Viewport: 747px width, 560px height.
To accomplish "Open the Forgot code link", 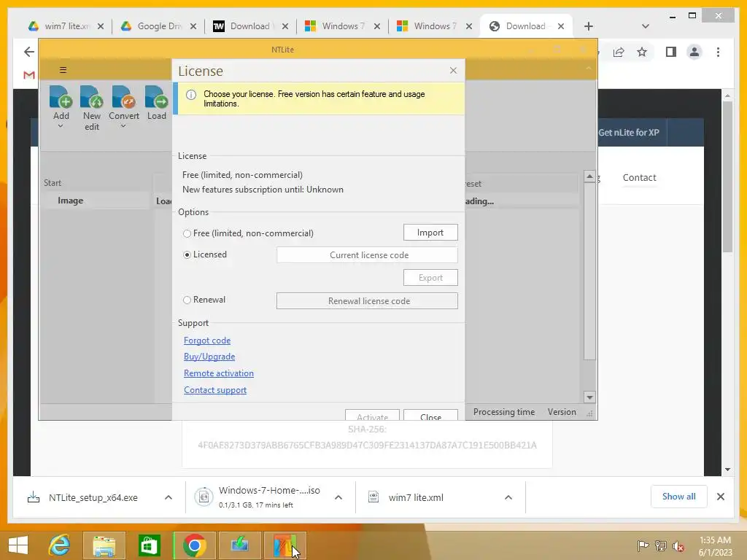I will pyautogui.click(x=207, y=341).
